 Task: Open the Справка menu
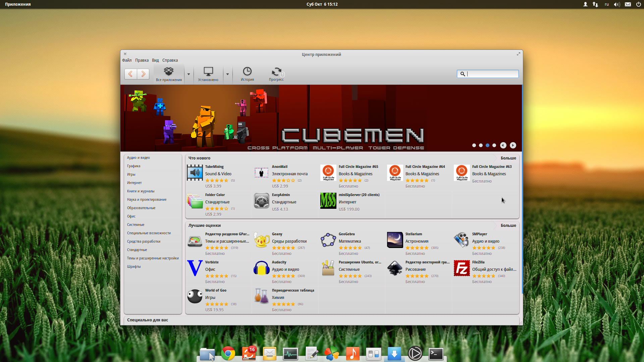pyautogui.click(x=170, y=60)
